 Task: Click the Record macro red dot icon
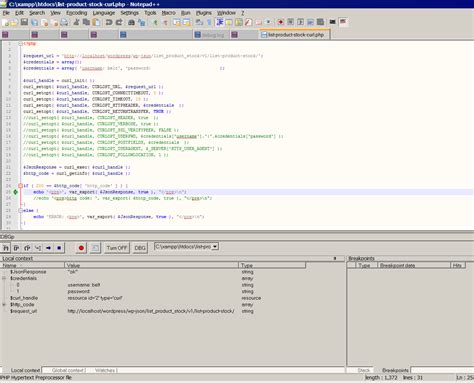point(281,22)
